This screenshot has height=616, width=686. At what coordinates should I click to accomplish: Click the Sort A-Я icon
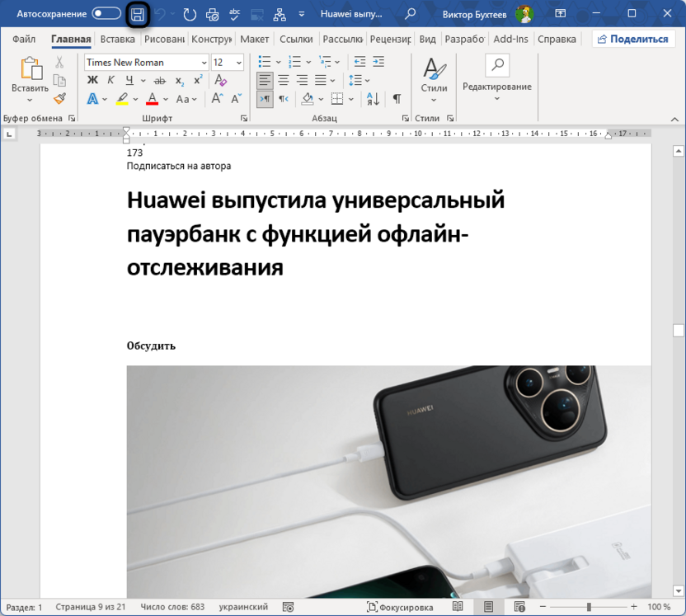[x=374, y=99]
